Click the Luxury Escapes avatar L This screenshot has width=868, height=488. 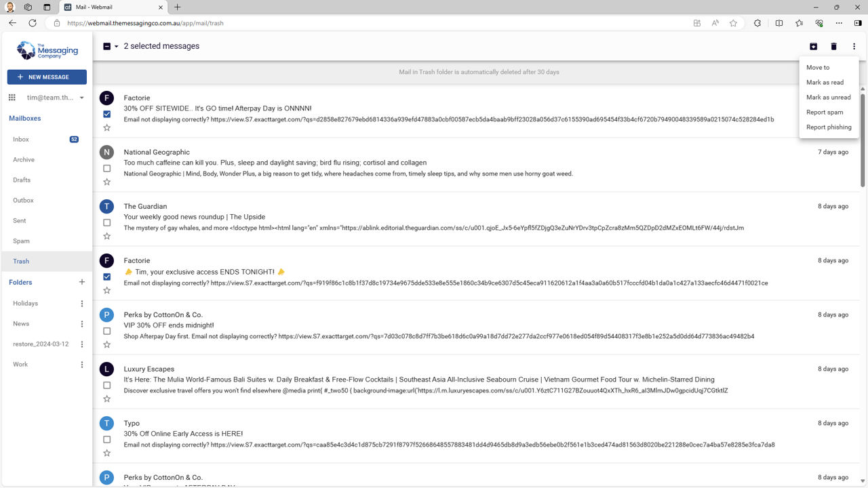(106, 369)
